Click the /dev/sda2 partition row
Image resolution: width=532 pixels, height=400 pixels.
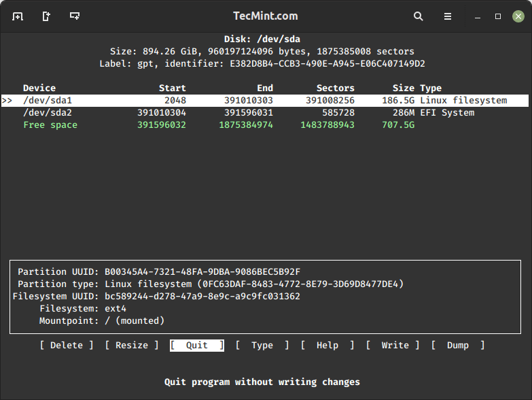[x=265, y=113]
